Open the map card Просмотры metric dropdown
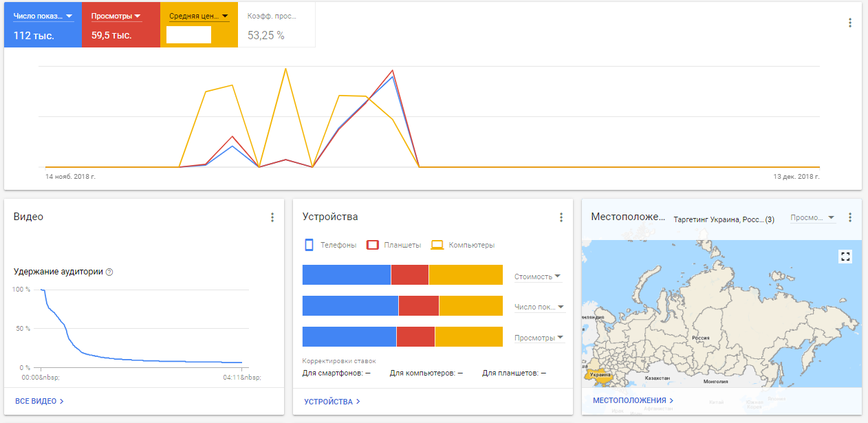 813,217
